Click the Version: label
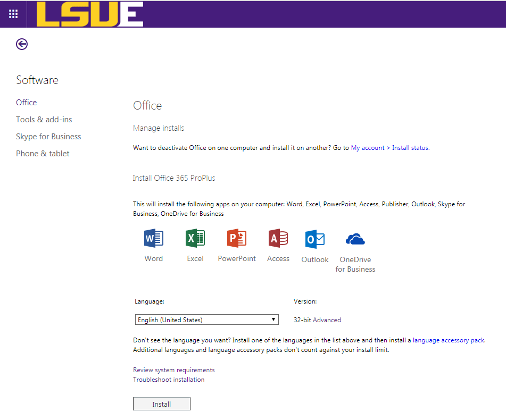 305,301
